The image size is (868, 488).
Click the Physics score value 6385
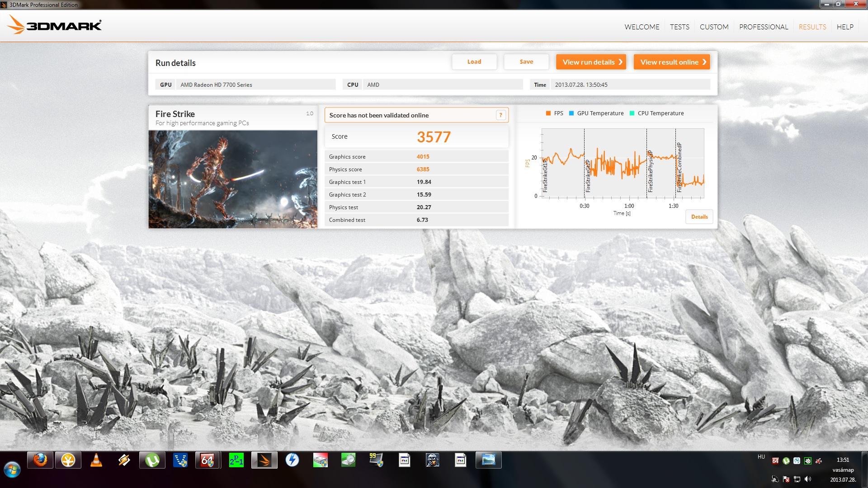click(423, 169)
